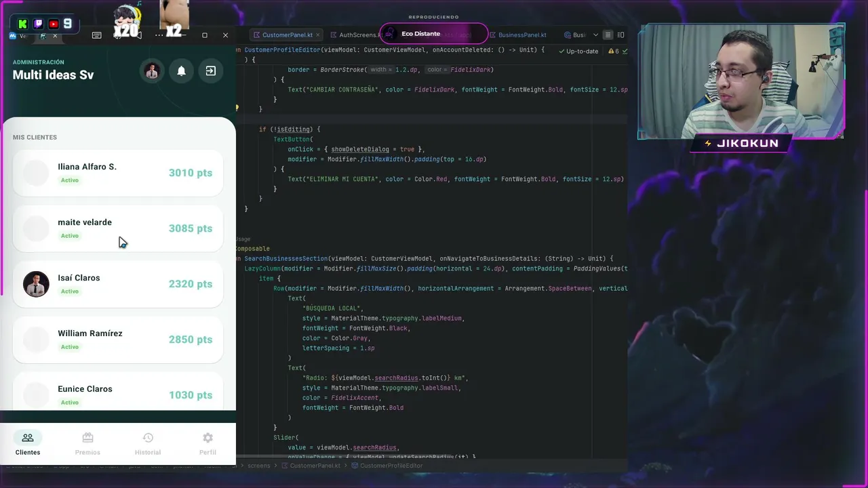Open client card maite velarde
This screenshot has width=868, height=488.
pos(118,228)
